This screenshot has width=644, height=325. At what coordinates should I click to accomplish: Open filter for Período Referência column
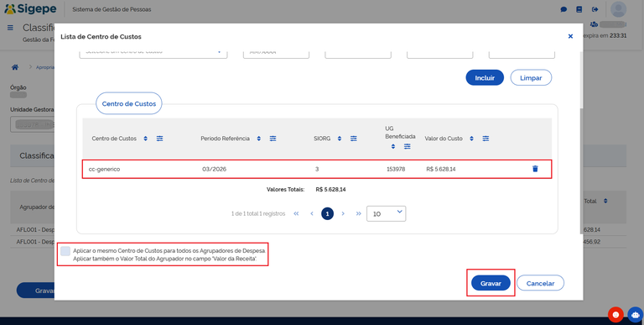click(x=273, y=139)
